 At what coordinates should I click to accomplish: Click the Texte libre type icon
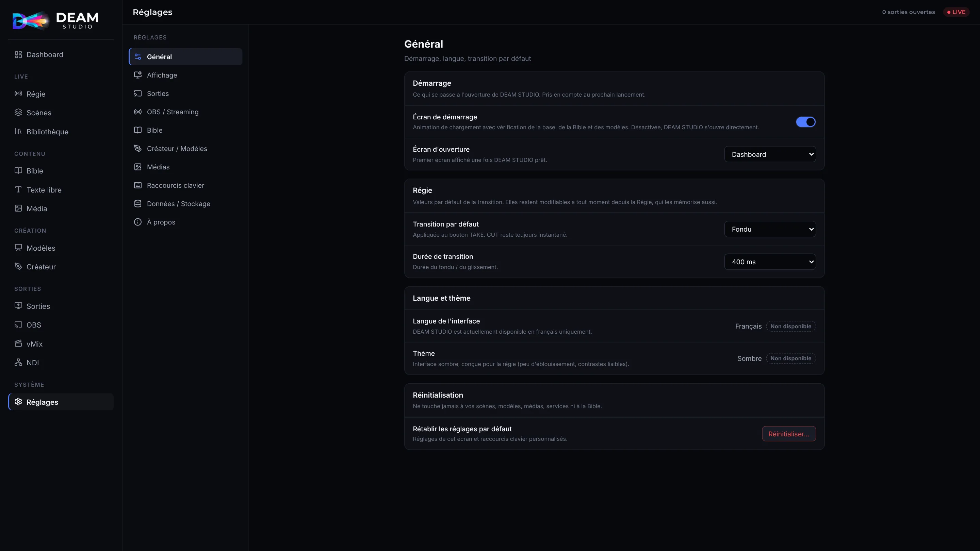(x=18, y=189)
